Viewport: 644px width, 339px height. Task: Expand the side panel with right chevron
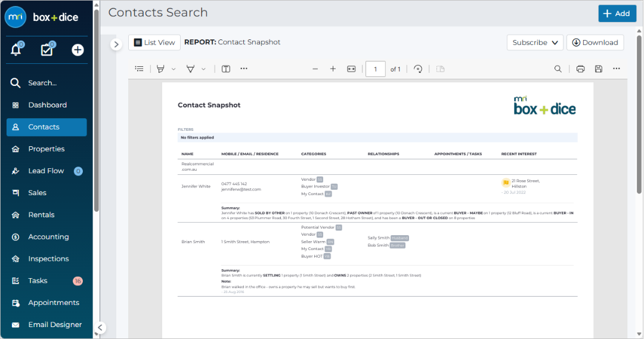116,44
